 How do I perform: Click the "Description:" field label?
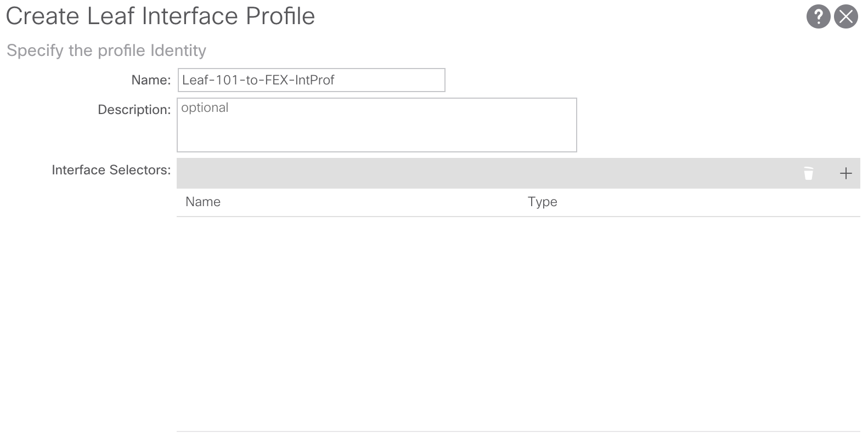134,110
